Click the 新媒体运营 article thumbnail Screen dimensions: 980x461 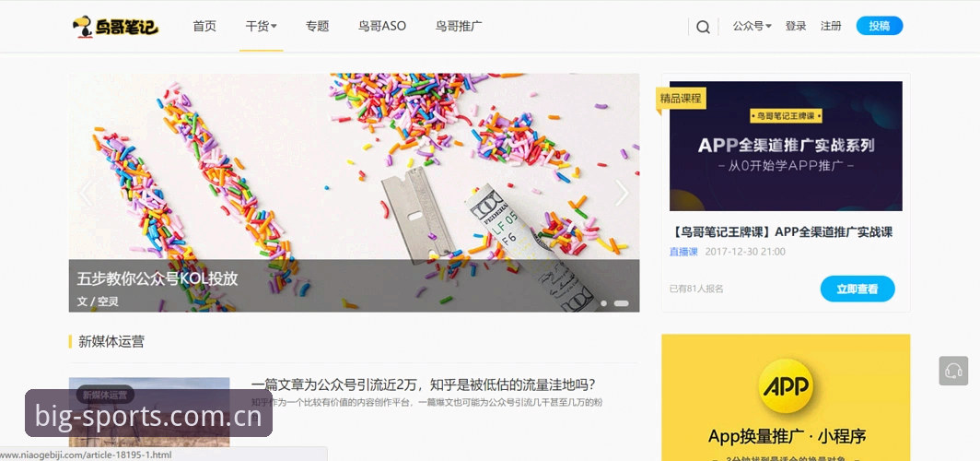coord(149,413)
